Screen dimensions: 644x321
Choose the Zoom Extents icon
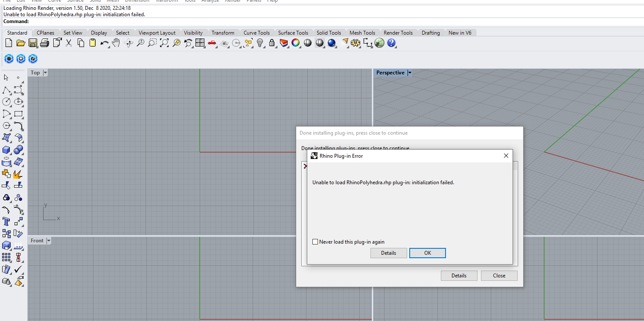(x=164, y=43)
